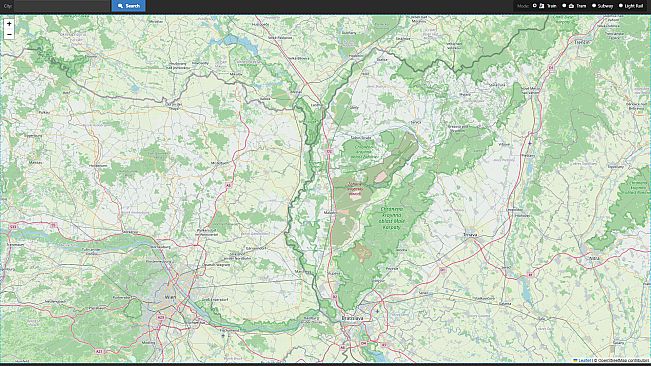Select the Train mode radio button
651x366 pixels.
point(535,6)
